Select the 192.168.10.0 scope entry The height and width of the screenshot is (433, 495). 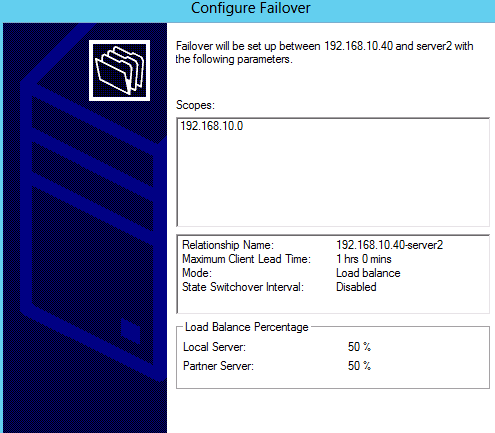tap(212, 126)
